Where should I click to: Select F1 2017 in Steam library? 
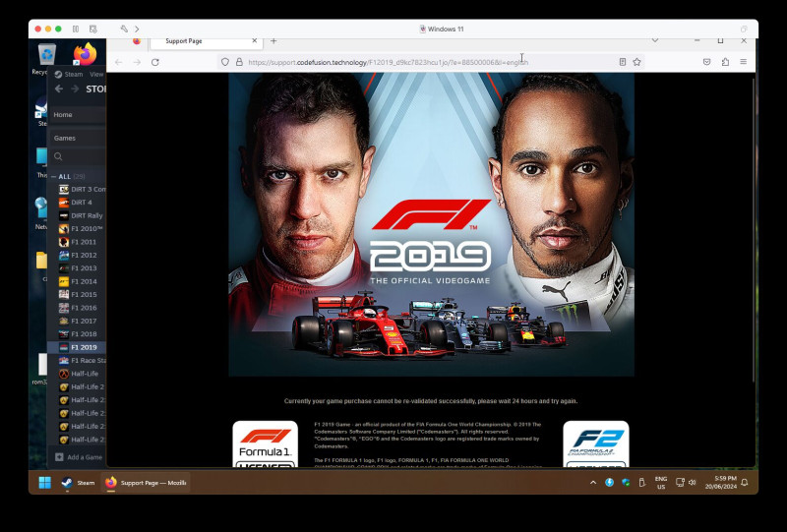coord(78,321)
